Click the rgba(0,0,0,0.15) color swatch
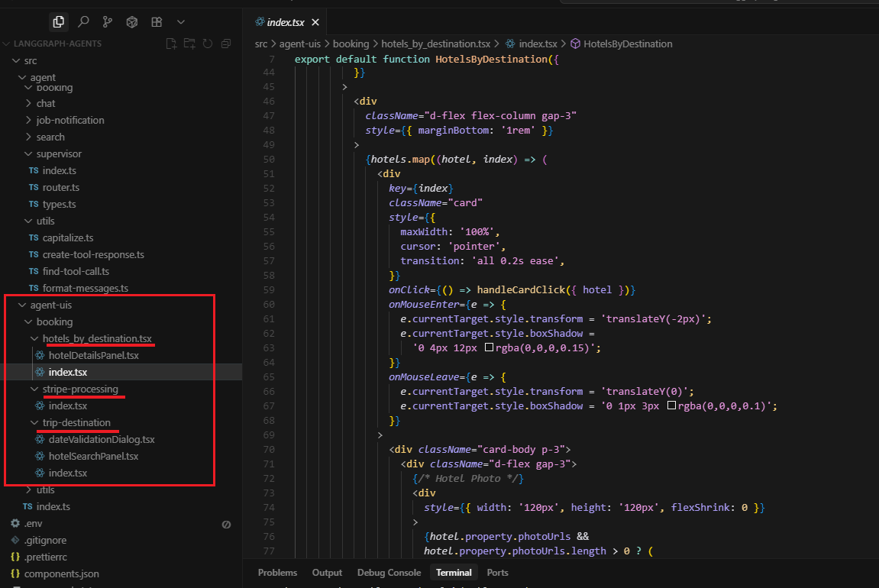This screenshot has height=588, width=879. [490, 347]
